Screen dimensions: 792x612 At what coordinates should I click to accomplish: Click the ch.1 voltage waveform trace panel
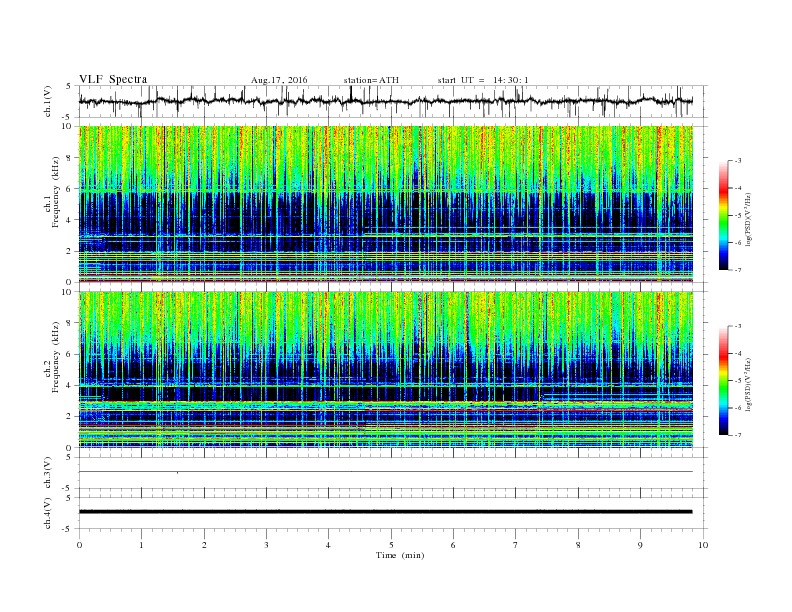pyautogui.click(x=393, y=101)
